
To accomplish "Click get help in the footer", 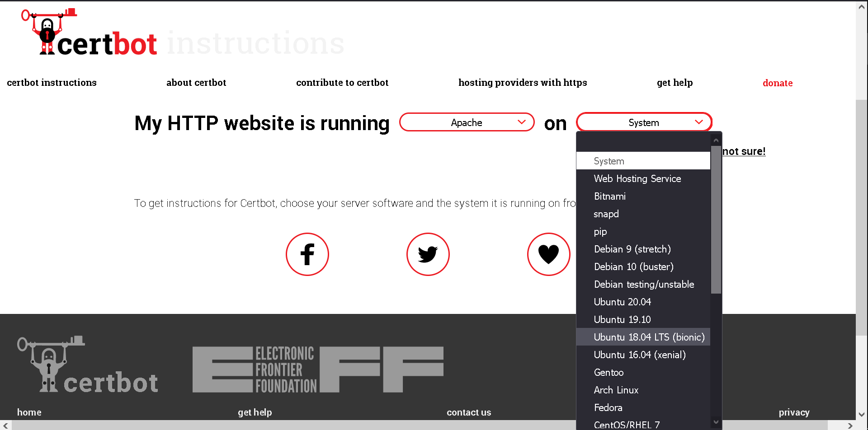I will pyautogui.click(x=255, y=412).
